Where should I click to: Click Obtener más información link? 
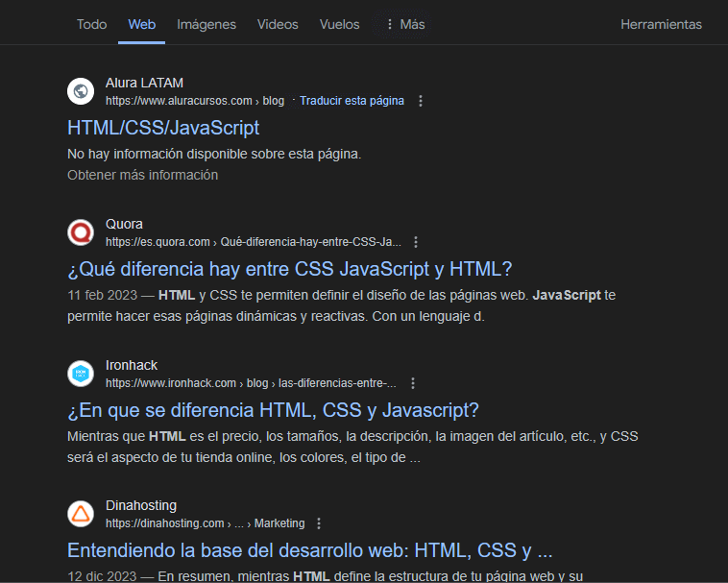tap(142, 175)
